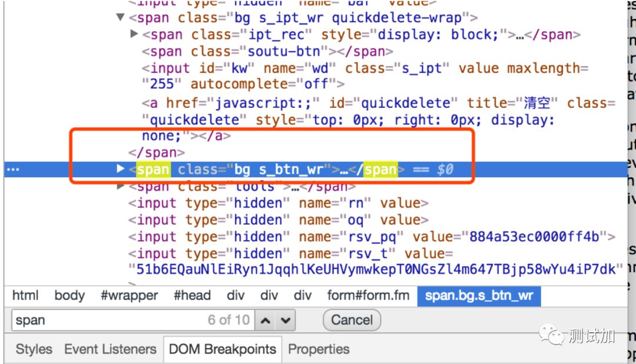636x364 pixels.
Task: Expand the tools span node
Action: coord(121,186)
